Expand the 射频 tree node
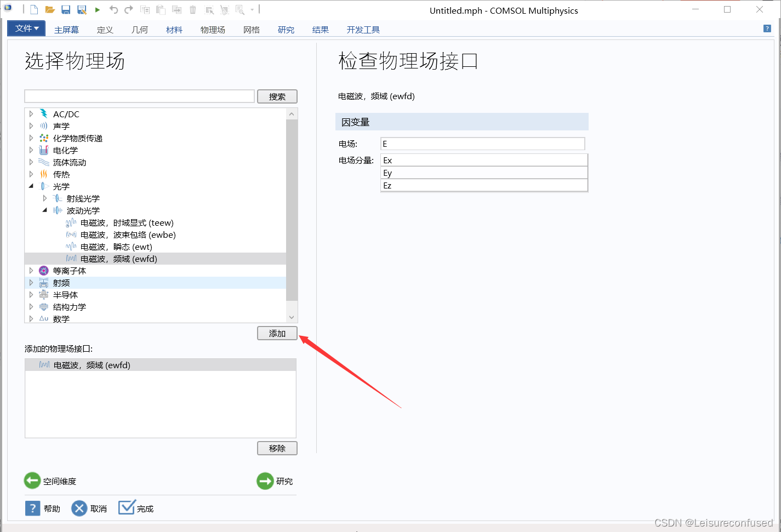 [31, 283]
